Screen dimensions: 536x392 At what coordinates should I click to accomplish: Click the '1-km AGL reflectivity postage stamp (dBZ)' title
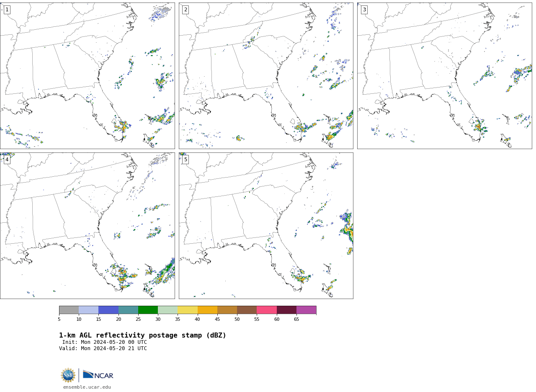(142, 335)
